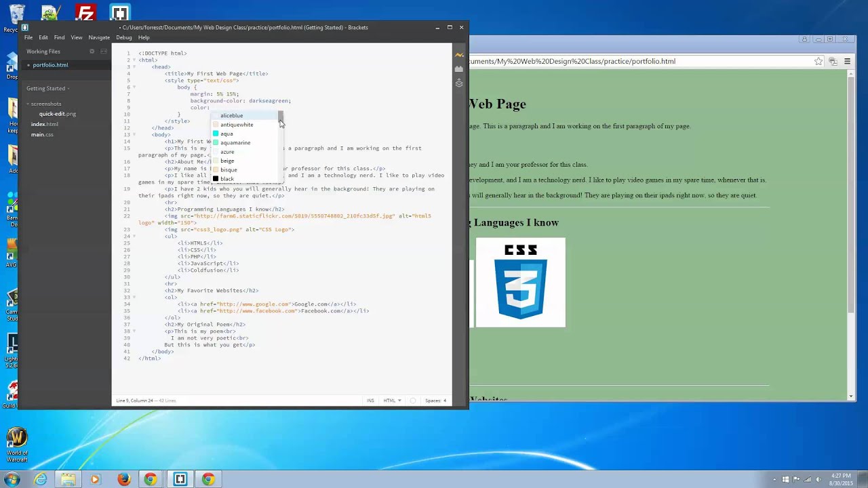Collapse the screenshots folder
This screenshot has height=488, width=868.
click(45, 104)
